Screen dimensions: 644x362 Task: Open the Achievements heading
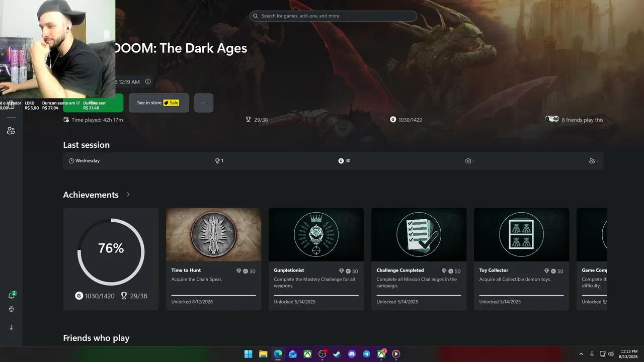pyautogui.click(x=91, y=195)
